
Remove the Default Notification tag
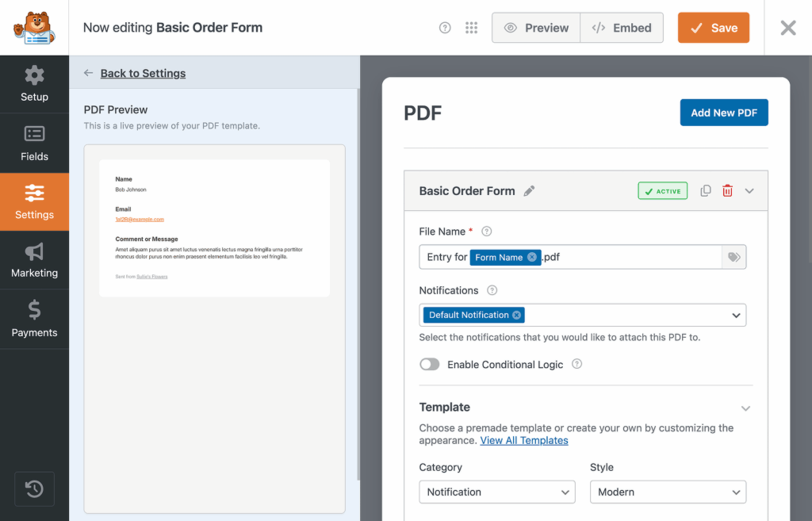(x=517, y=315)
